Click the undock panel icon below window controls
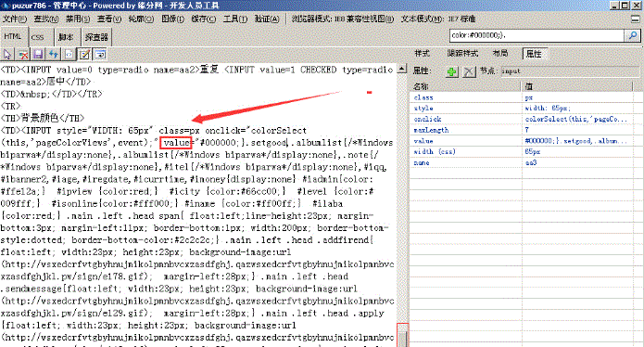The height and width of the screenshot is (347, 644). click(635, 19)
